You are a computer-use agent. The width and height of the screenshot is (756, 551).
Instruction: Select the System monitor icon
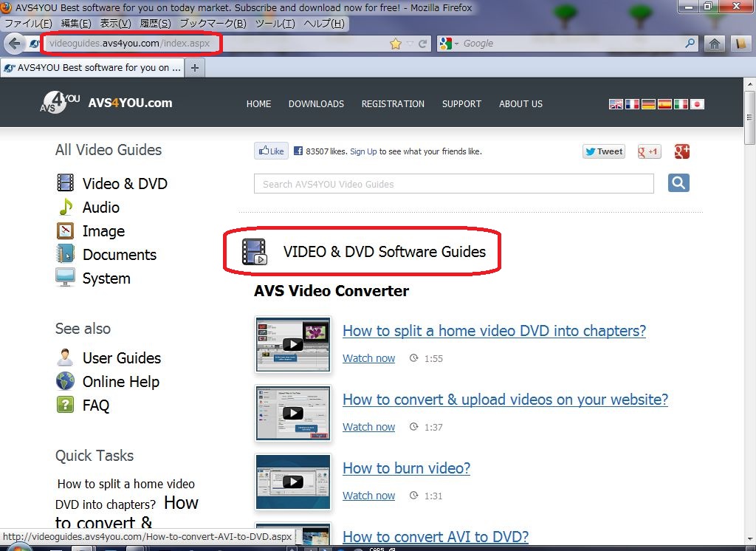click(65, 278)
